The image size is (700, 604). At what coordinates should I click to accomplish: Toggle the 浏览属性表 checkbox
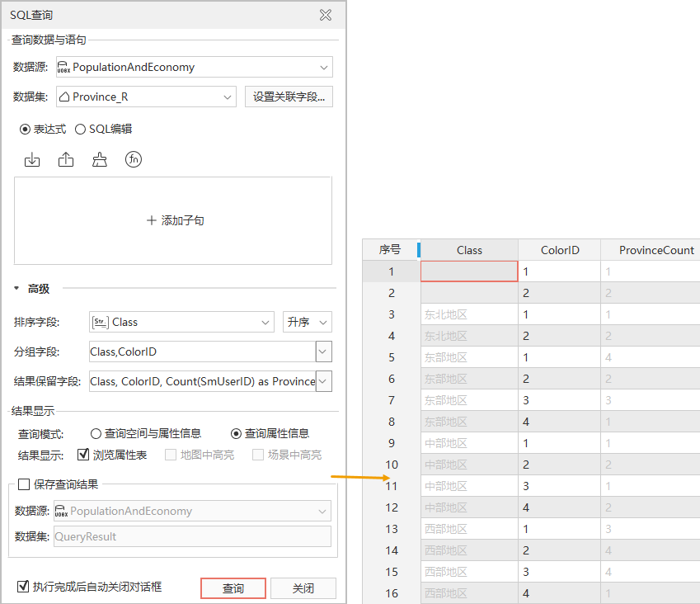pyautogui.click(x=83, y=455)
